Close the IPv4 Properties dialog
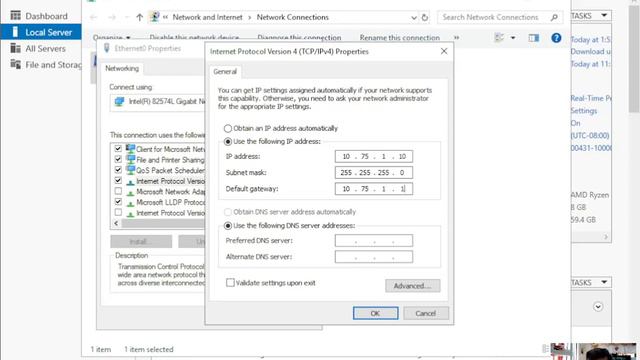 [x=444, y=51]
